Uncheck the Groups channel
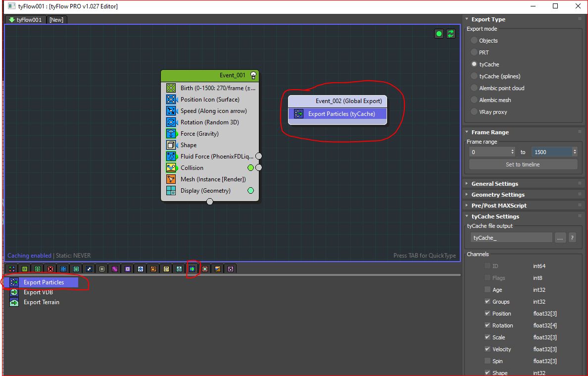Viewport: 588px width, 376px height. (488, 301)
